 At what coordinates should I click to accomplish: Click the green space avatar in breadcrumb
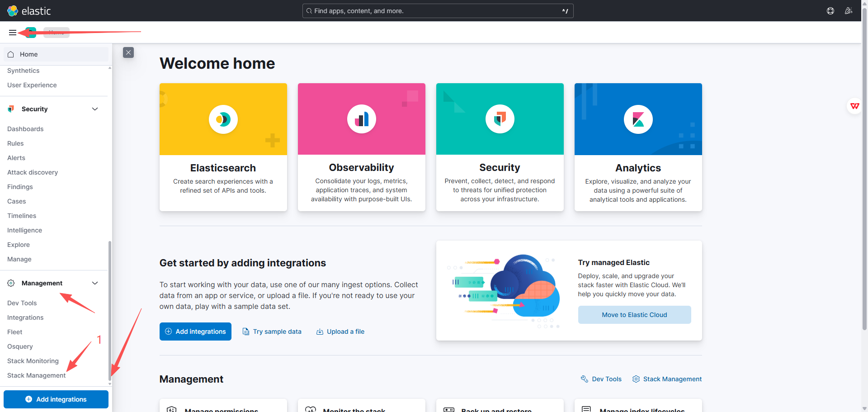point(31,33)
